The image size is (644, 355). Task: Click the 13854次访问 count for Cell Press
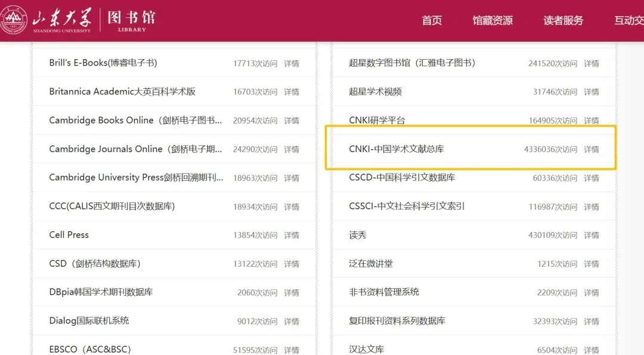point(255,235)
